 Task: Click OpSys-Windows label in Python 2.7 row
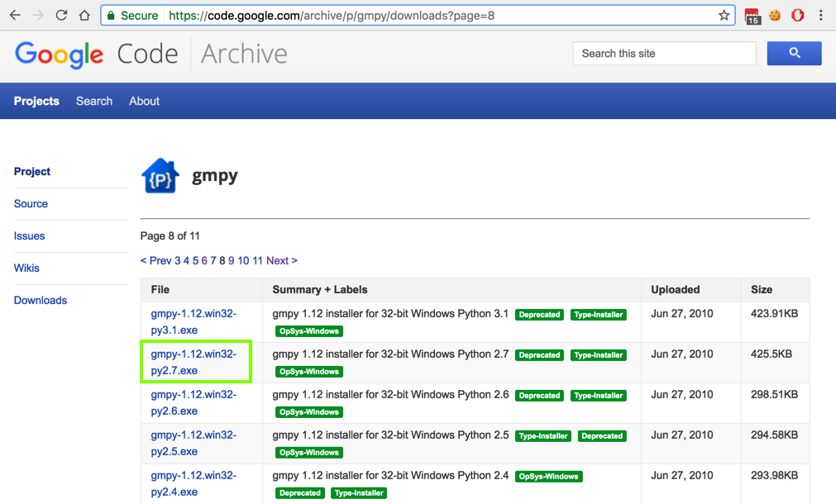click(309, 372)
